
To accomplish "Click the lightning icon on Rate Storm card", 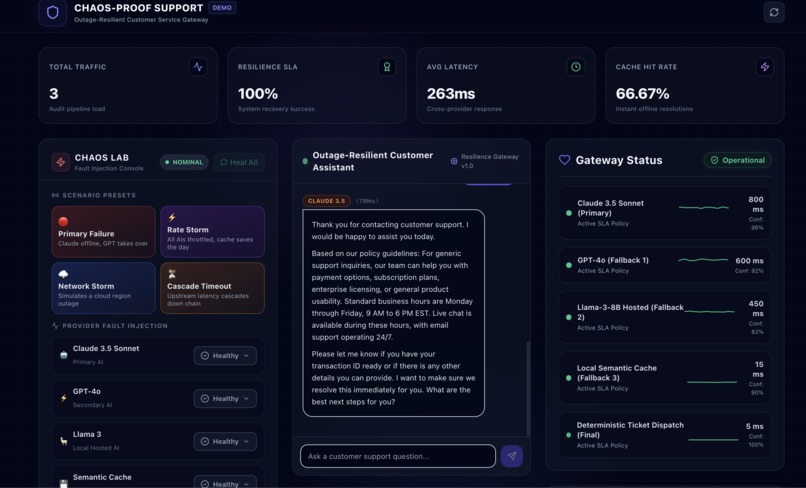I will coord(172,218).
